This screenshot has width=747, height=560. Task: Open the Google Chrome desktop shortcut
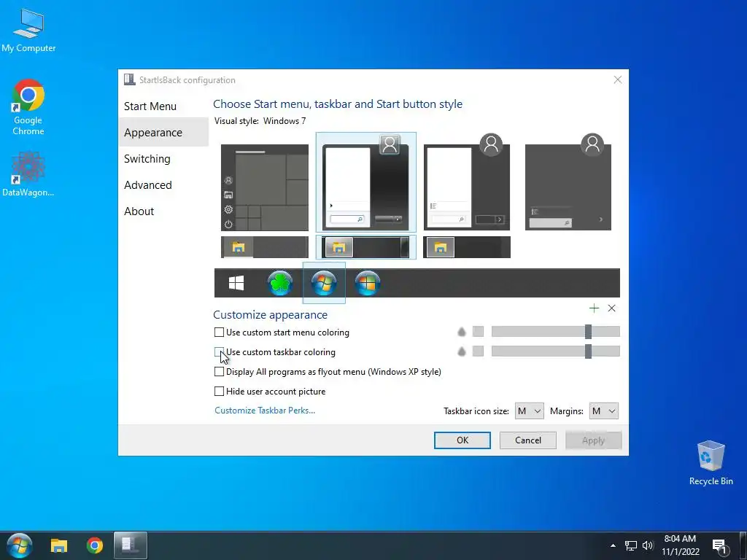[28, 107]
